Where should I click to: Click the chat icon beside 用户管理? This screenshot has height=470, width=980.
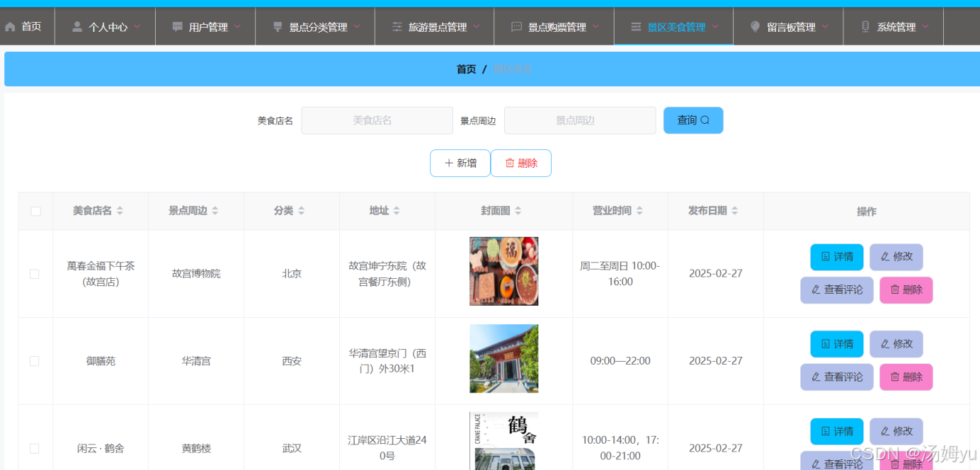point(178,27)
